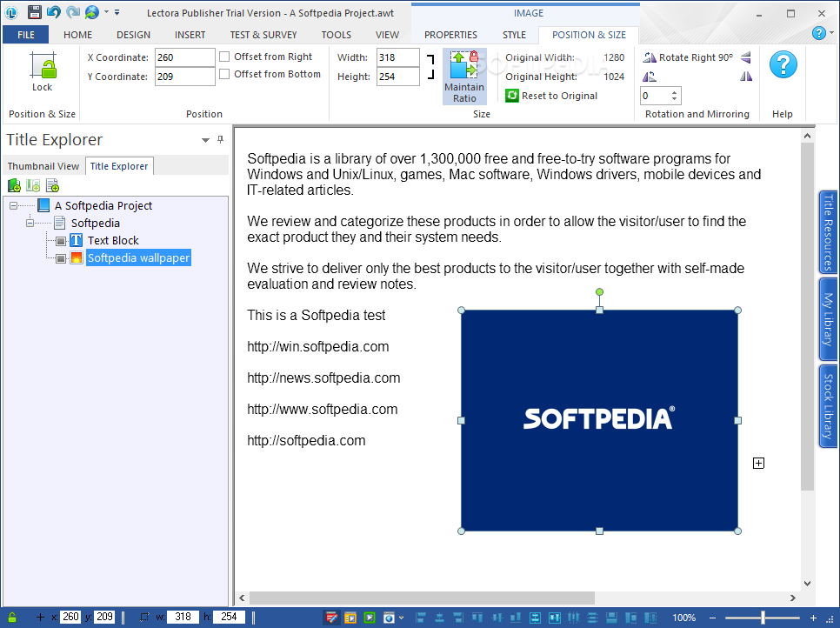Click zoom in plus button
Image resolution: width=840 pixels, height=628 pixels.
tap(813, 618)
